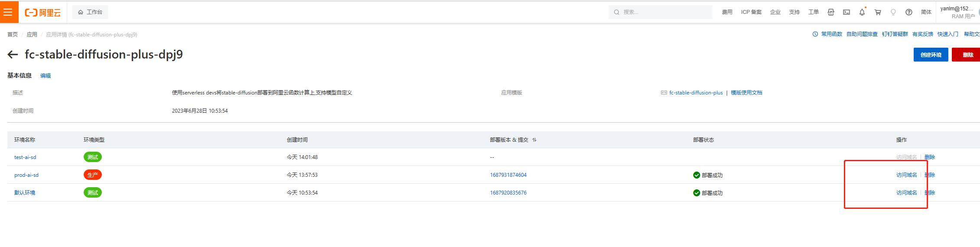
Task: Open the 企业 menu
Action: pos(775,12)
